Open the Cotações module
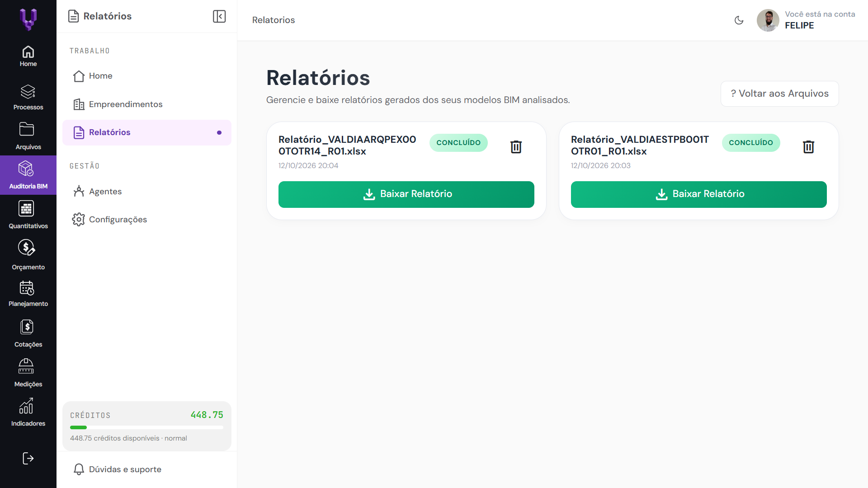The width and height of the screenshot is (868, 488). [28, 334]
